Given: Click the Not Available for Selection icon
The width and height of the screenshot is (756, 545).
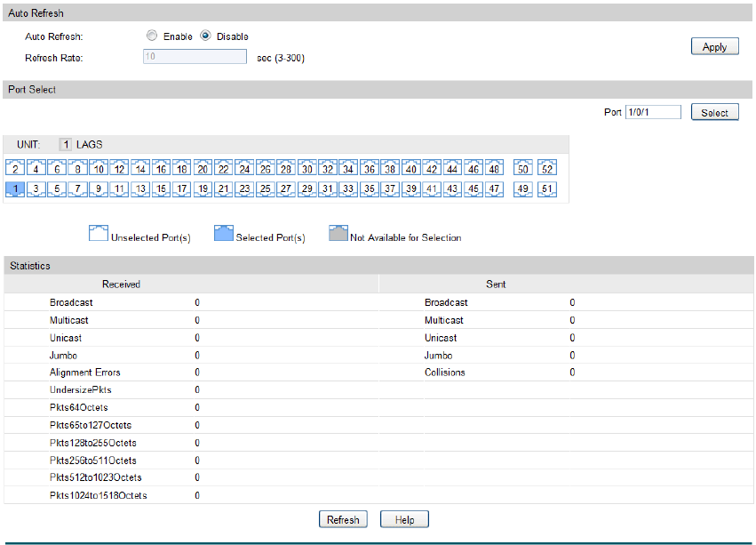Looking at the screenshot, I should click(x=338, y=233).
